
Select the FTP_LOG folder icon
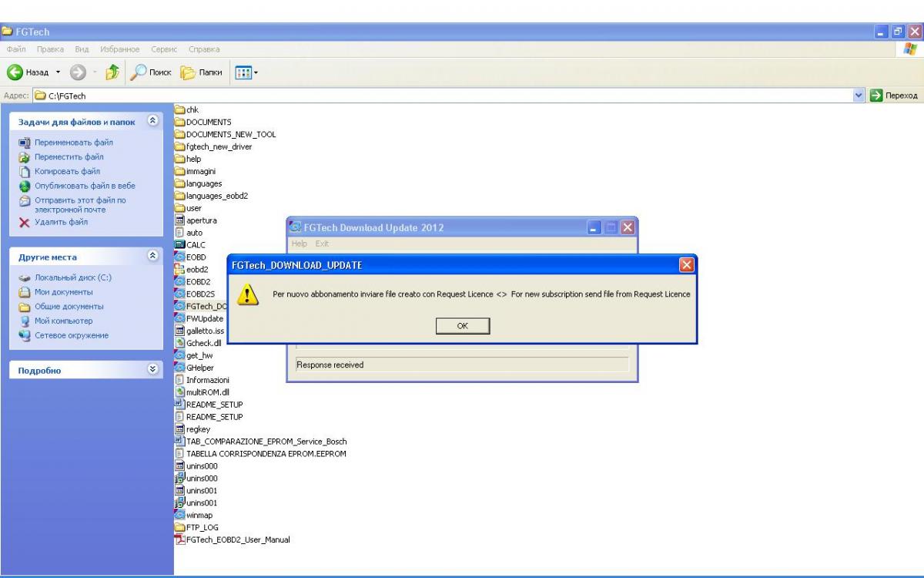[x=181, y=527]
